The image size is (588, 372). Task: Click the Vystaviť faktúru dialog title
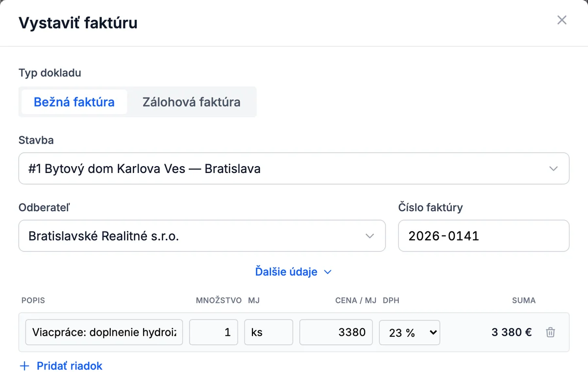78,23
